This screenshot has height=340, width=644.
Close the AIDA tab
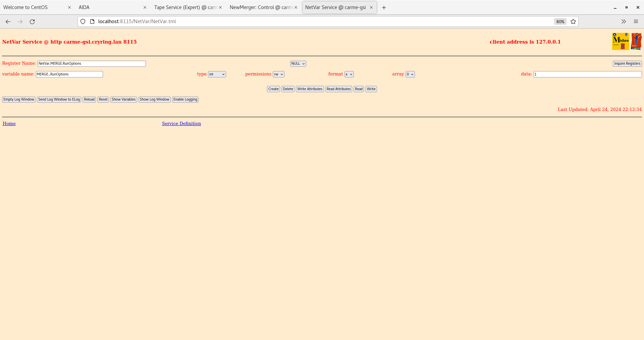145,7
